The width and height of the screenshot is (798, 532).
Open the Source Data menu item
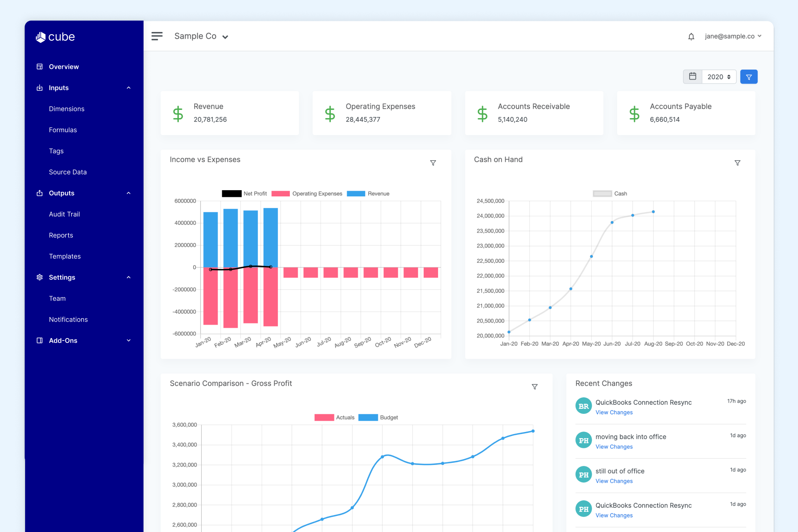coord(68,172)
